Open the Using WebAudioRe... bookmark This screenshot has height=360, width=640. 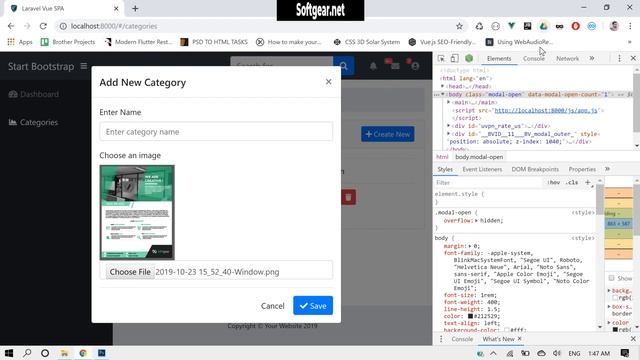(519, 42)
